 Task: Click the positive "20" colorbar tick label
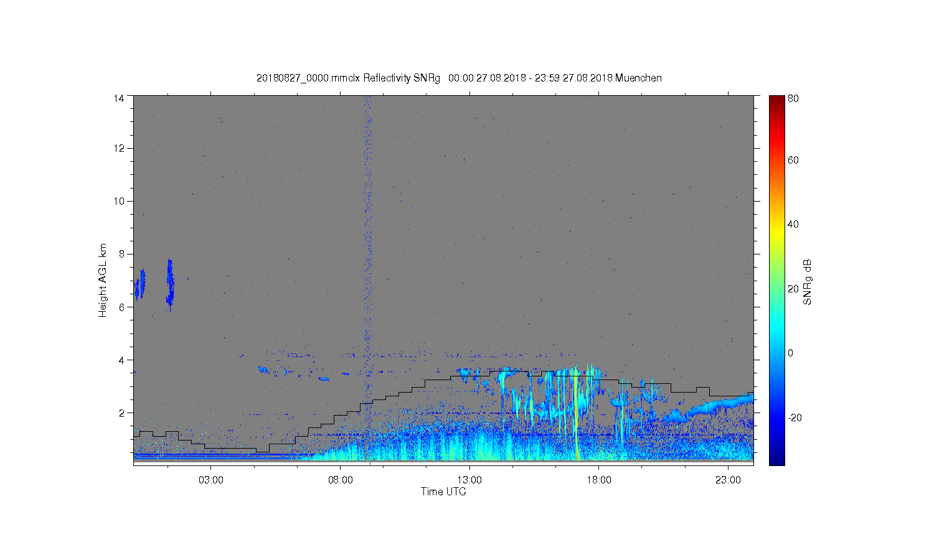[793, 289]
